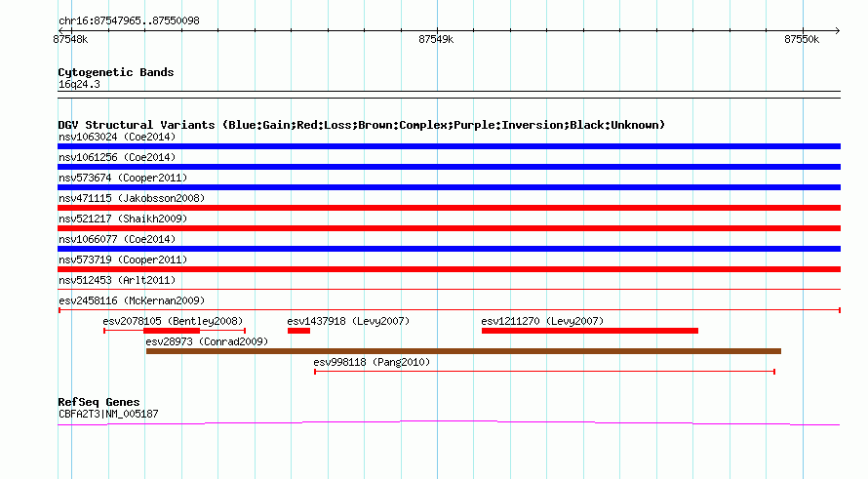Click the nsv471115 (Jakobsson2008) label
868x479 pixels.
132,198
